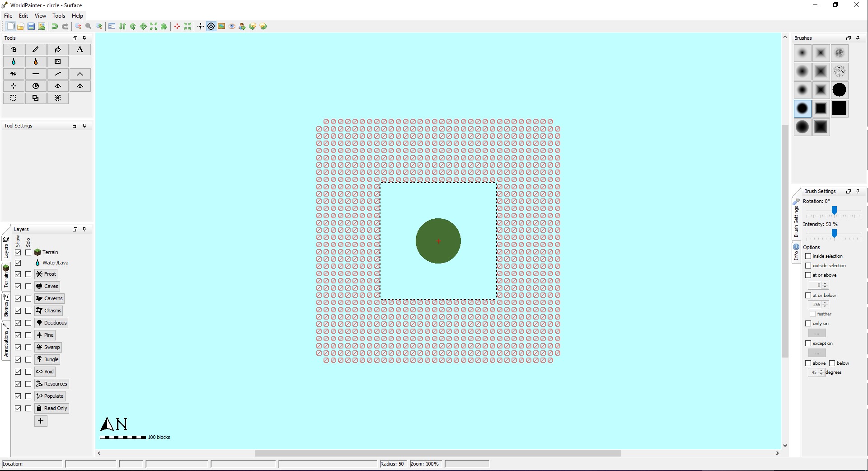Screen dimensions: 868x471
Task: Hide the Frost layer
Action: [18, 274]
